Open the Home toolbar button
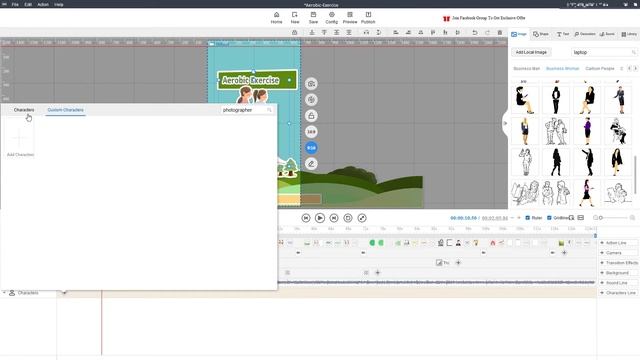 (276, 18)
